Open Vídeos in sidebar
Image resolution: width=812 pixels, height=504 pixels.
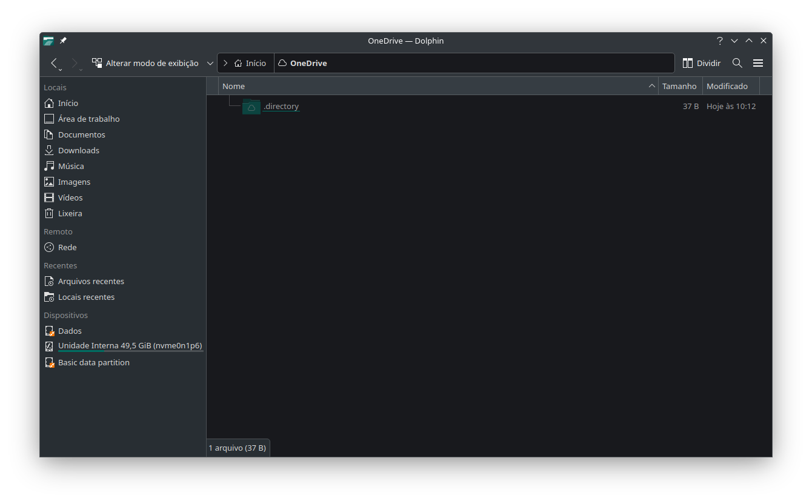[x=123, y=197]
